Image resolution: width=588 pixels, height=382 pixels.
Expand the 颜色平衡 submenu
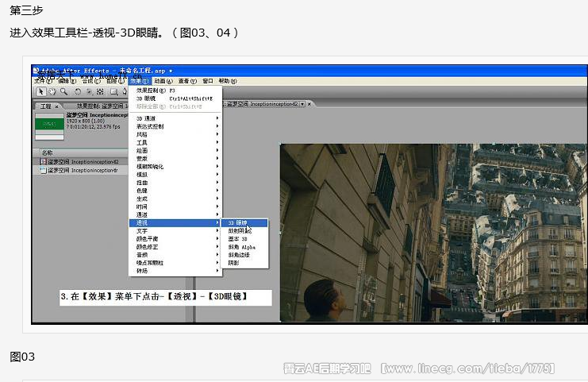175,239
